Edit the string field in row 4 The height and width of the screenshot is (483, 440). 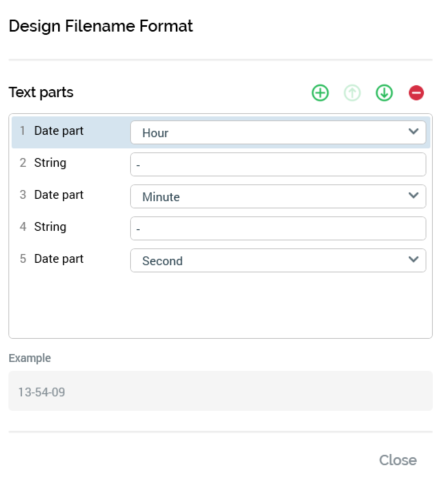[x=278, y=229]
